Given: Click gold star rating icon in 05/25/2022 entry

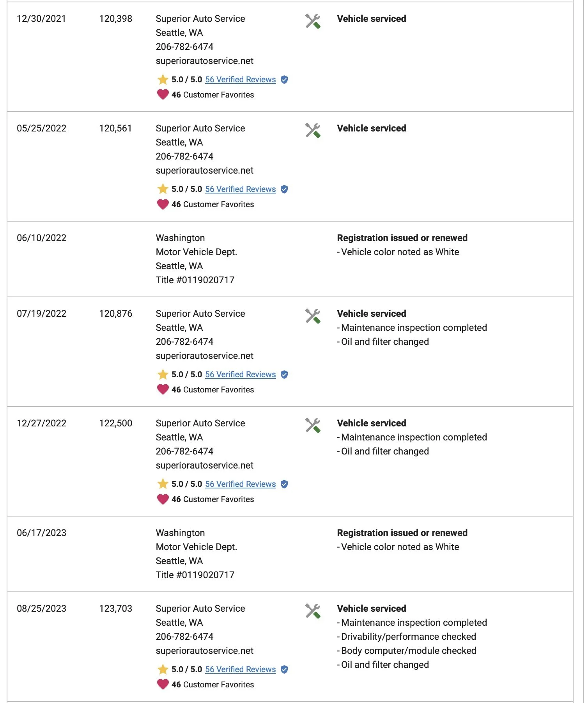Looking at the screenshot, I should (x=163, y=189).
